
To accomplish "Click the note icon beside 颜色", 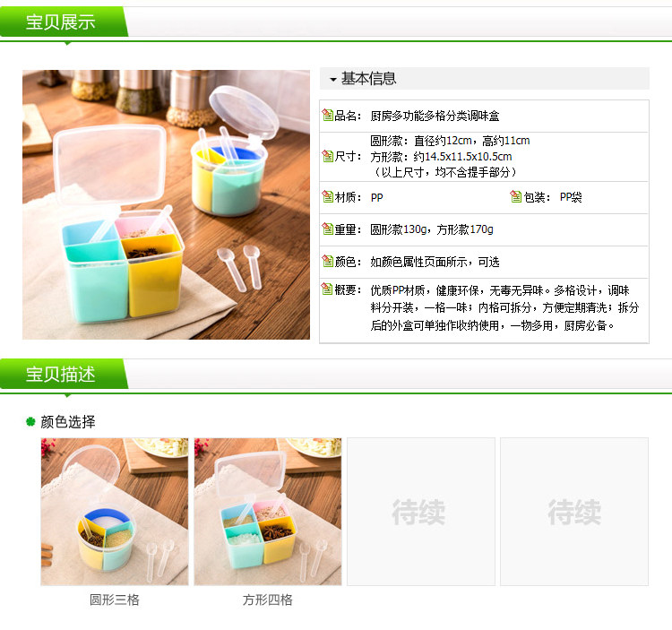I will click(327, 261).
